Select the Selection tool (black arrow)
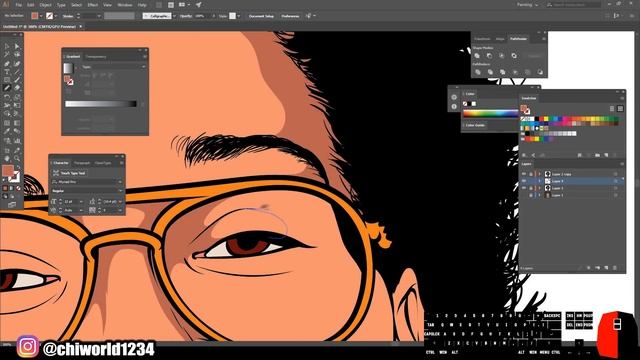The height and width of the screenshot is (360, 640). coord(7,46)
